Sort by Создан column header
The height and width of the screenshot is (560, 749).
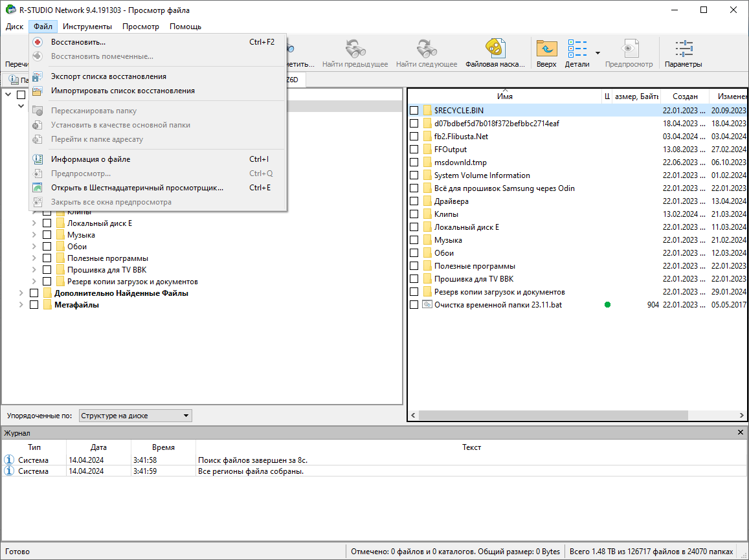click(684, 96)
